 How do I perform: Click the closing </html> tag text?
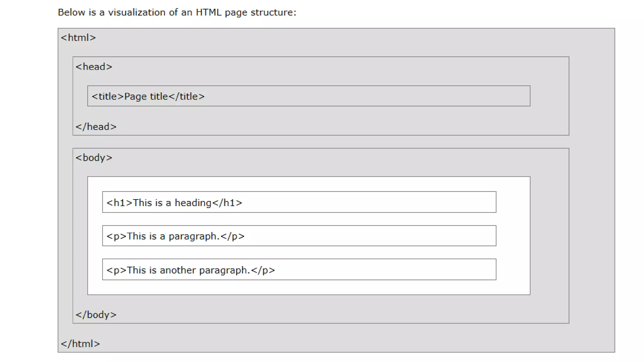pos(80,343)
